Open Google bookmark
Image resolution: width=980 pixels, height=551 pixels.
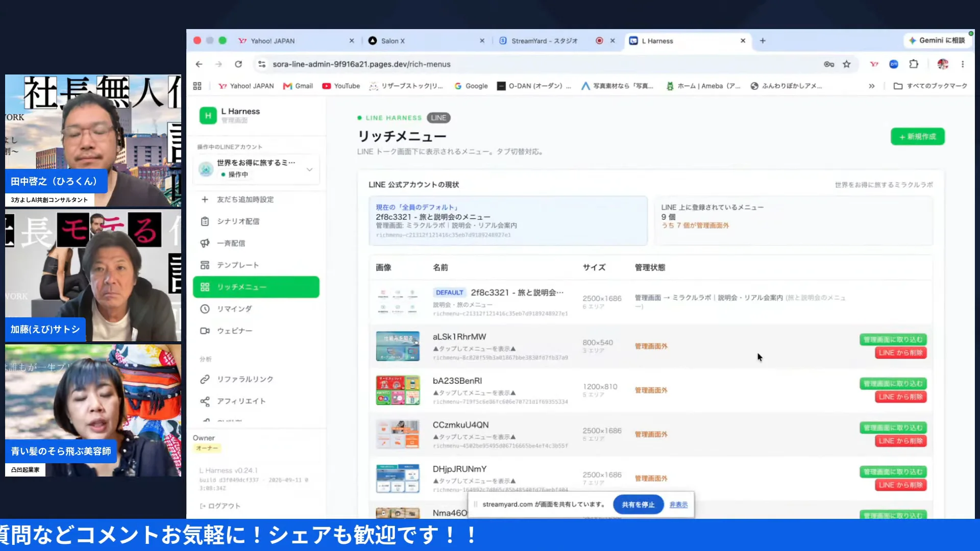pos(471,86)
